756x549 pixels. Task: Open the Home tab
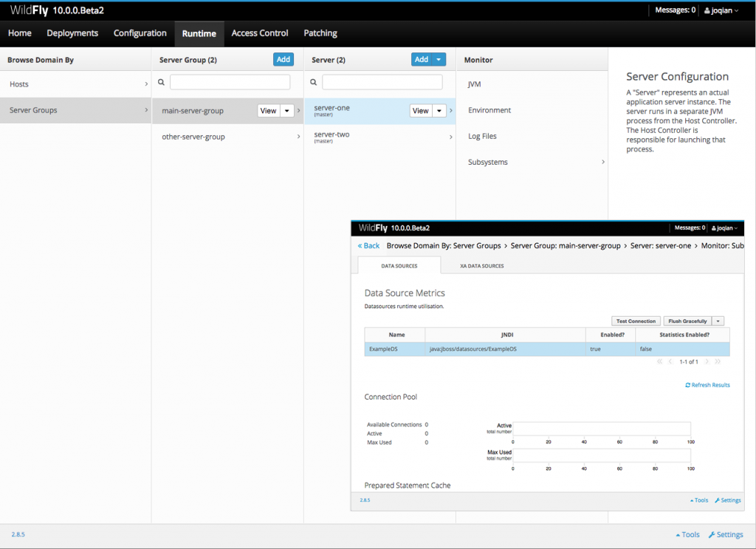20,33
